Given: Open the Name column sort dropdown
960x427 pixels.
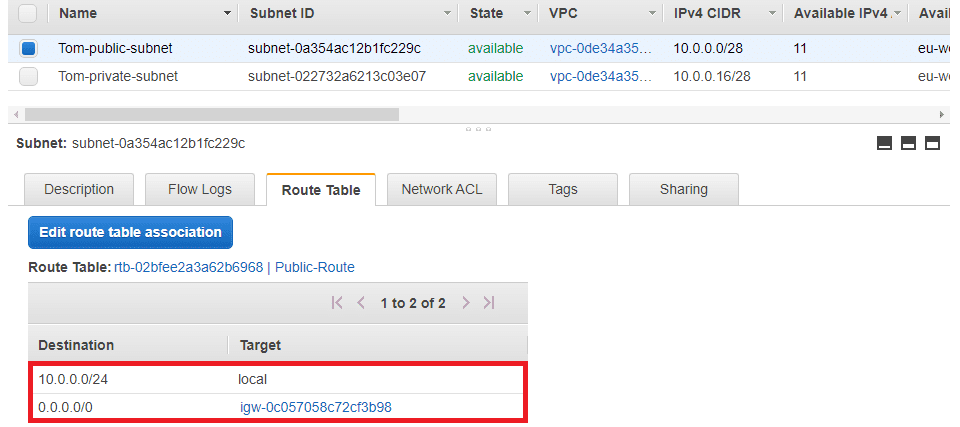Looking at the screenshot, I should point(227,14).
